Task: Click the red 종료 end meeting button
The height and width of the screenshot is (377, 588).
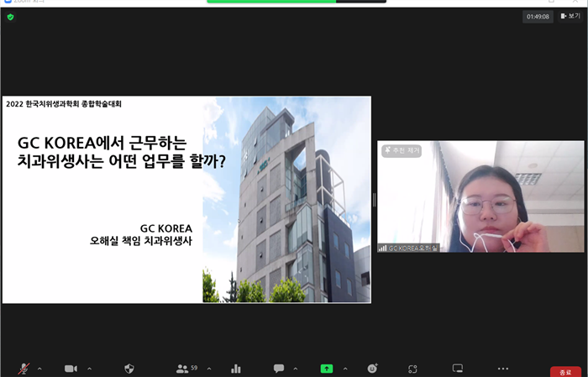Action: click(565, 372)
